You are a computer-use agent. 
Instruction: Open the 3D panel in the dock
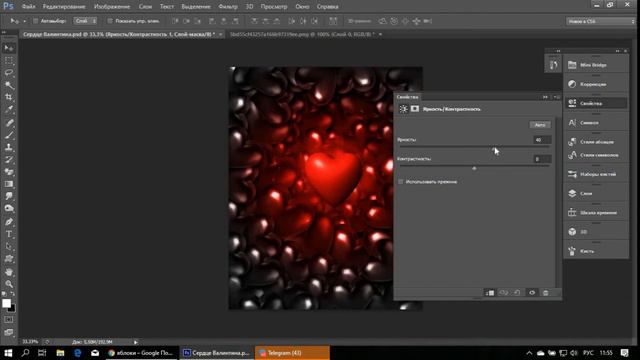[596, 232]
